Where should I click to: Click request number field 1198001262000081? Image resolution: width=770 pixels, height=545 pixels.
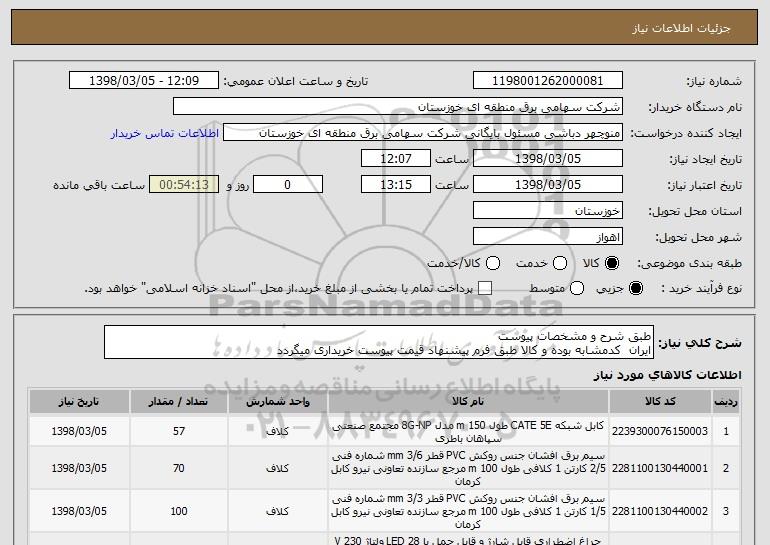(x=548, y=81)
